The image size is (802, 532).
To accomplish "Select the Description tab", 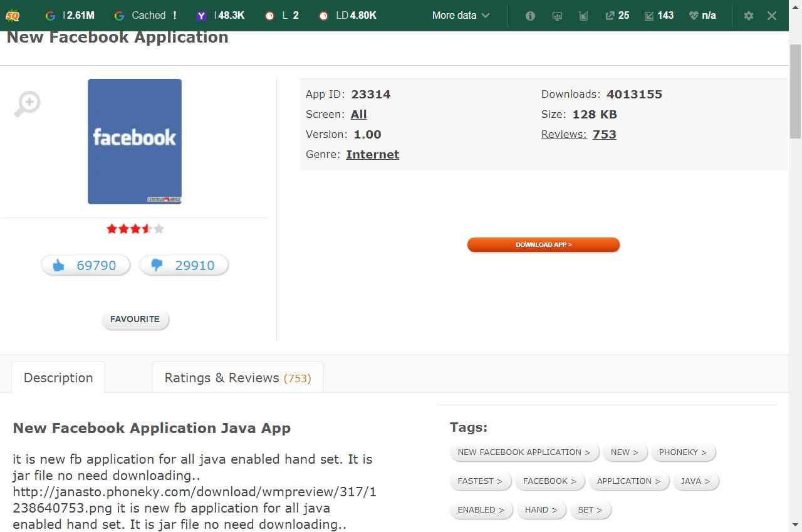I will (x=58, y=377).
